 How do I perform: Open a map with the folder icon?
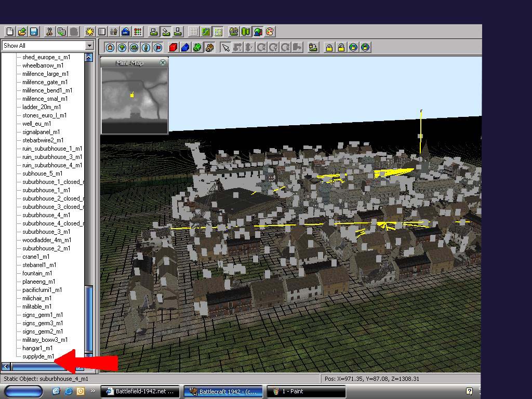tap(22, 32)
